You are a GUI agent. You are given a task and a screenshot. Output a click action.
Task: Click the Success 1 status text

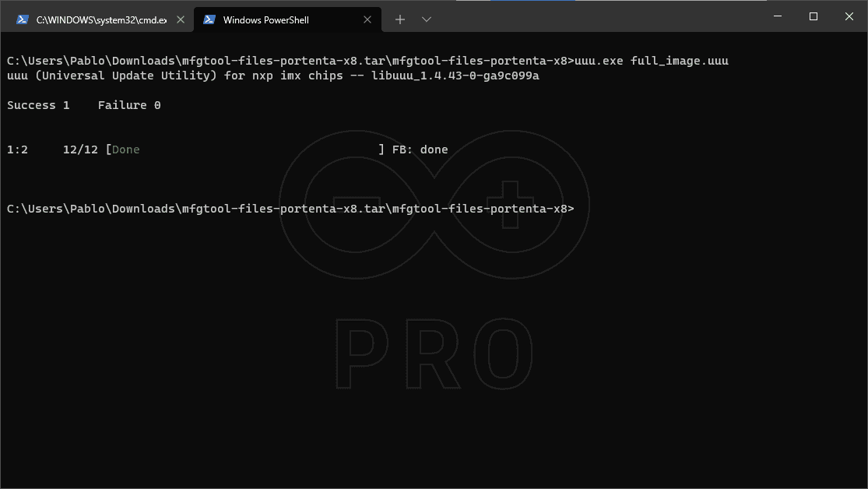[x=38, y=105]
